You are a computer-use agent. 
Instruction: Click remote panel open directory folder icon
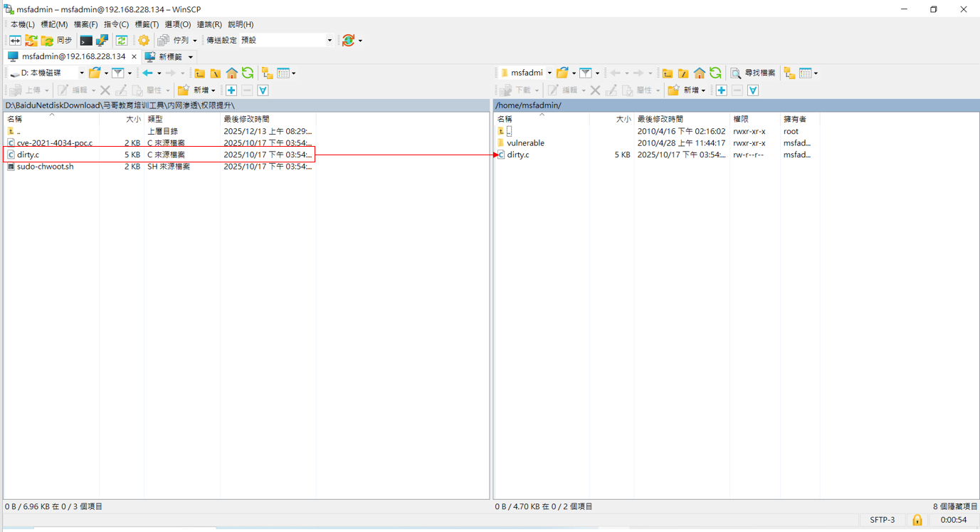click(562, 73)
